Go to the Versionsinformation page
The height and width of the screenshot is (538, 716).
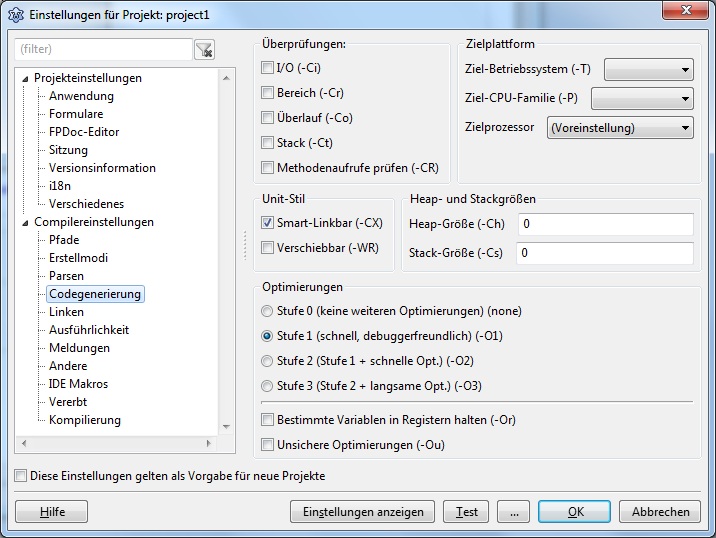click(x=102, y=168)
